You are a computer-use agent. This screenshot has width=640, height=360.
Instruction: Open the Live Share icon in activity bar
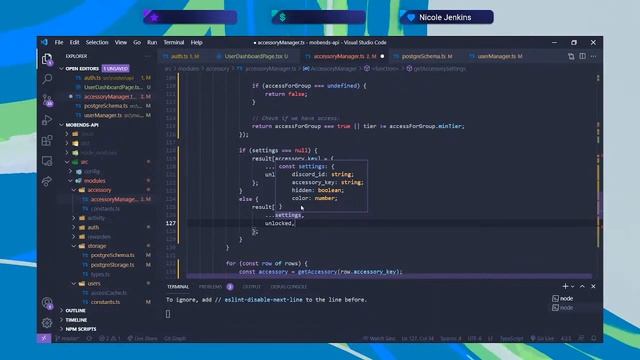pyautogui.click(x=47, y=181)
